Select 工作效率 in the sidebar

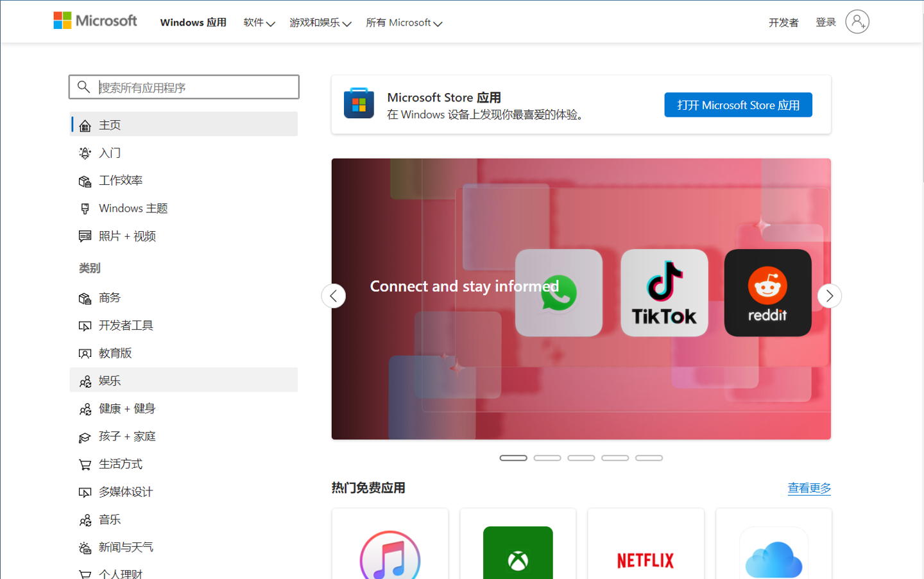[x=184, y=180]
